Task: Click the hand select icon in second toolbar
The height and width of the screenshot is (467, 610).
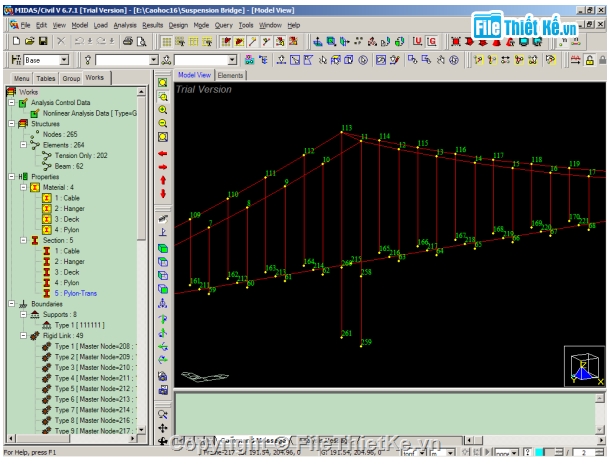Action: [440, 60]
